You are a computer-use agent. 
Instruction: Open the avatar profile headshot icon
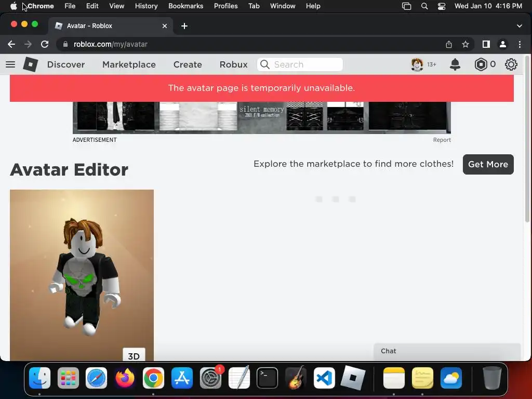click(417, 64)
